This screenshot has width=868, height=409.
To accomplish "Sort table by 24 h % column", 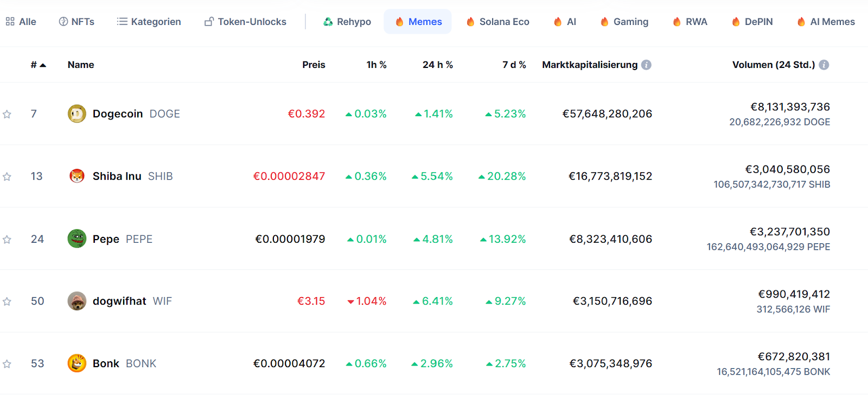I will tap(437, 65).
